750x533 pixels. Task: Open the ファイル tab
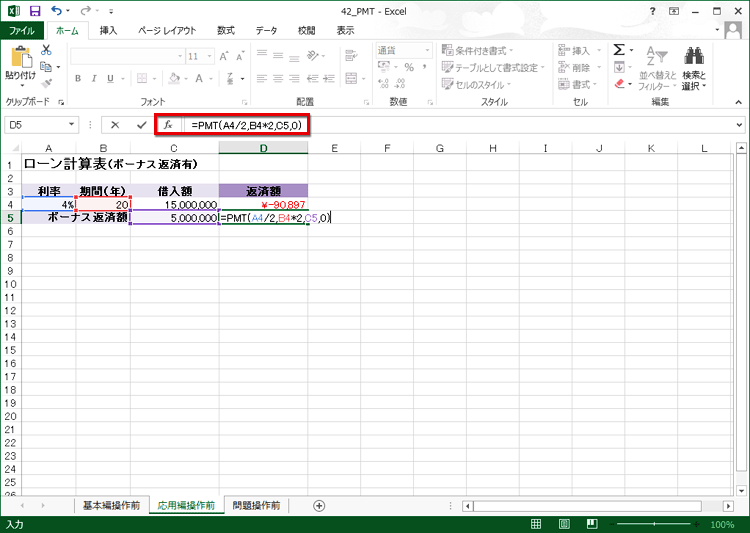click(x=22, y=31)
